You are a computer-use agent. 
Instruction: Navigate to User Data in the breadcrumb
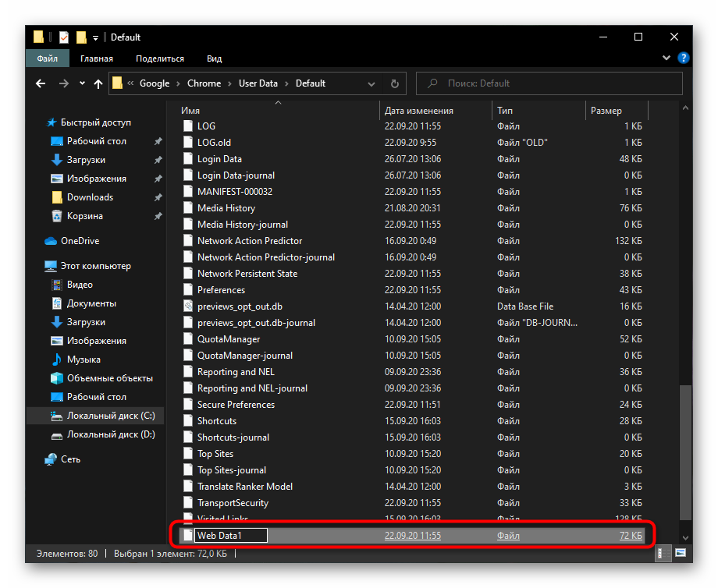pyautogui.click(x=258, y=83)
